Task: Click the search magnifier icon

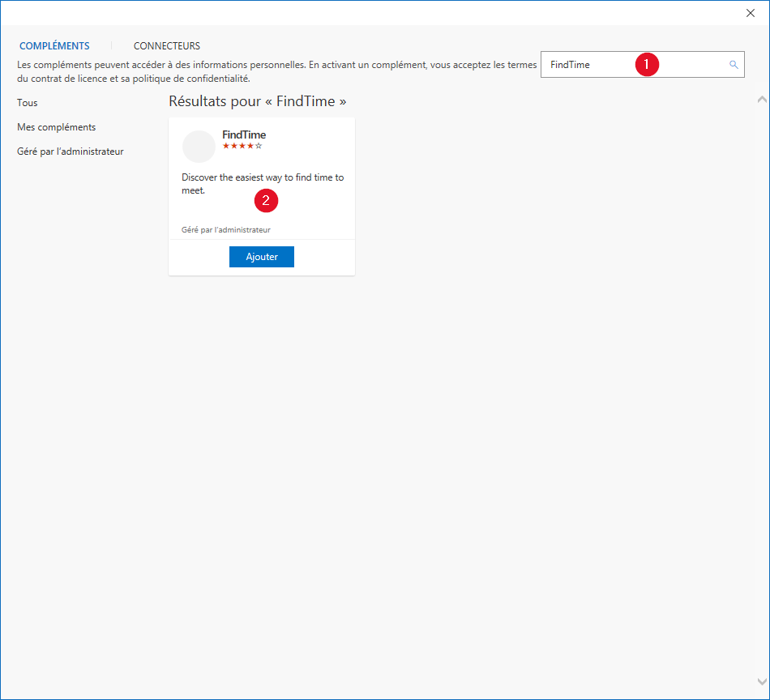Action: (734, 65)
